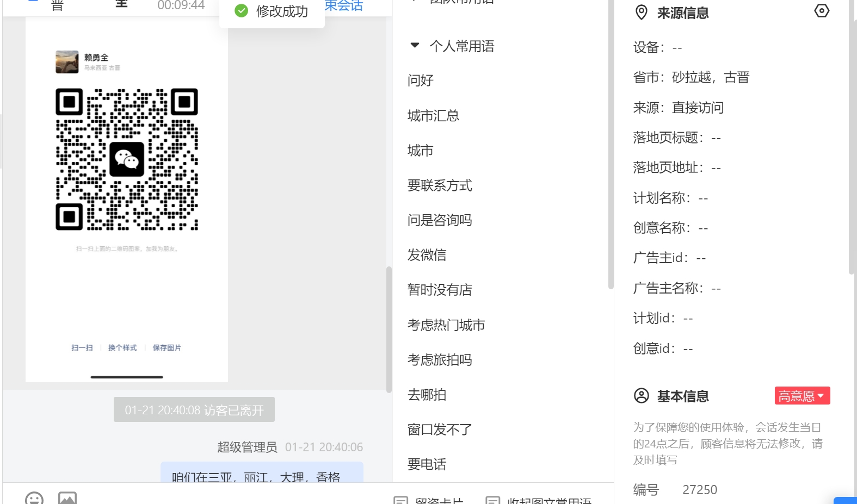
Task: Click the 设备 field row
Action: pyautogui.click(x=657, y=47)
